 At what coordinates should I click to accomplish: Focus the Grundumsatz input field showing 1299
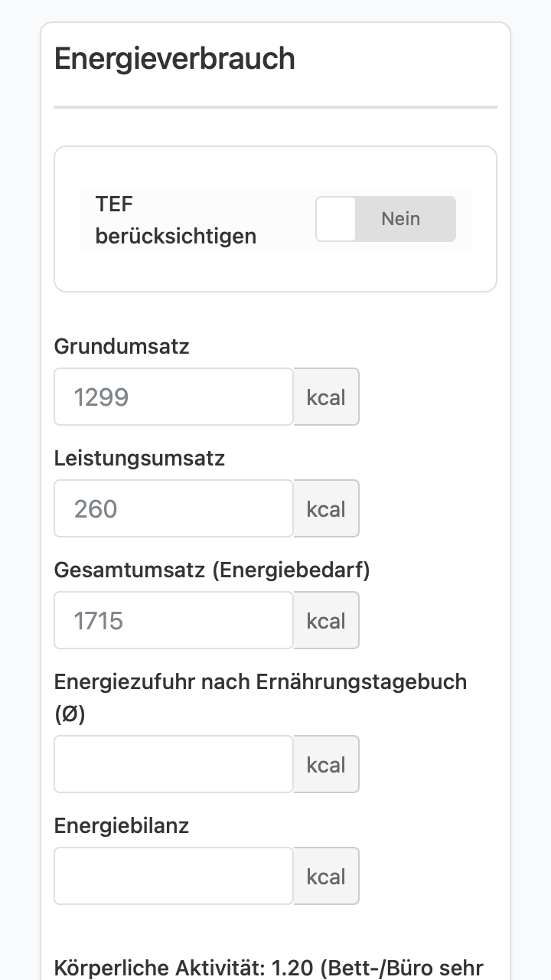coord(174,397)
